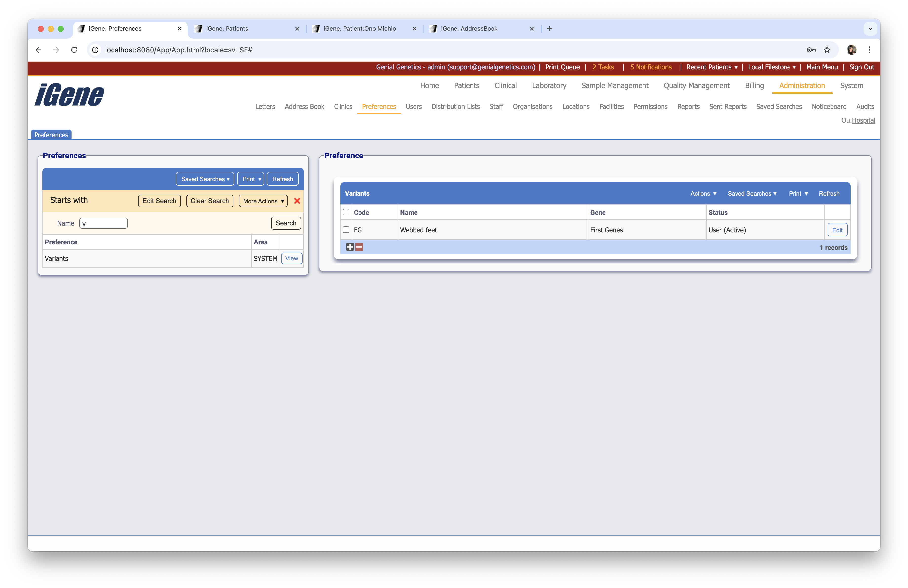Screen dimensions: 908x588
Task: Click the browser back arrow
Action: [38, 50]
